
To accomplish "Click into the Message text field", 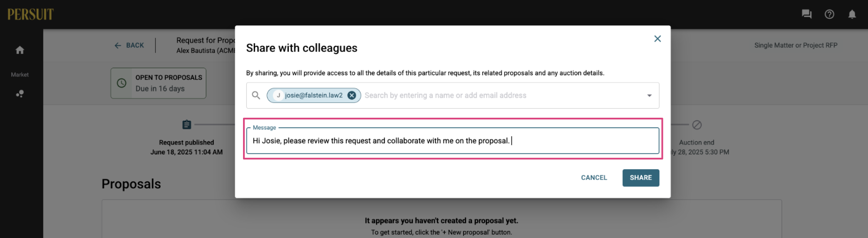I will 453,141.
